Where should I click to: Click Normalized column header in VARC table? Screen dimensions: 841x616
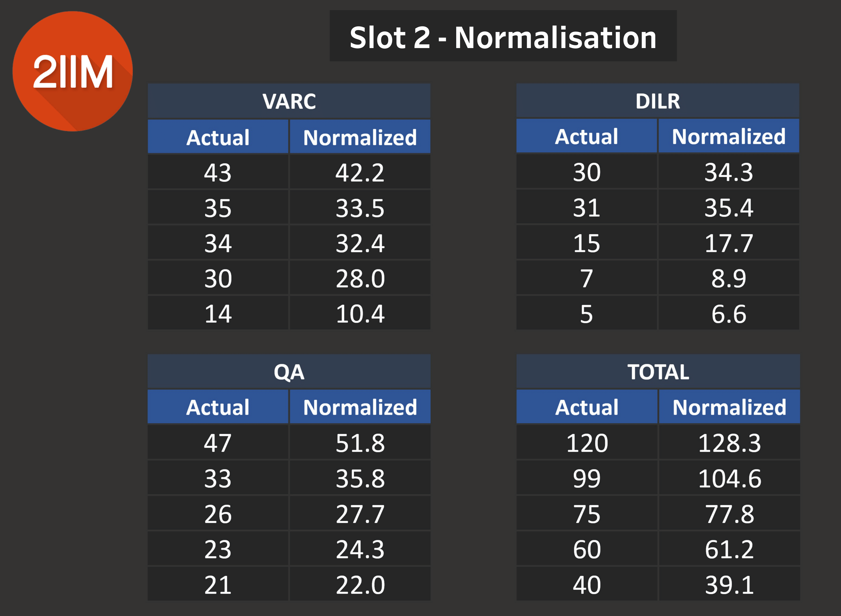tap(360, 137)
